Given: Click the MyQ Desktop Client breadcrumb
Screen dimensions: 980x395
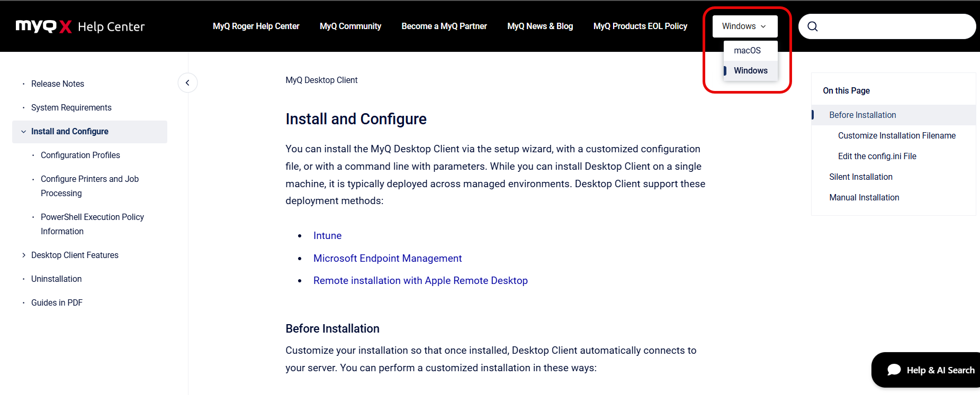Looking at the screenshot, I should pyautogui.click(x=321, y=80).
